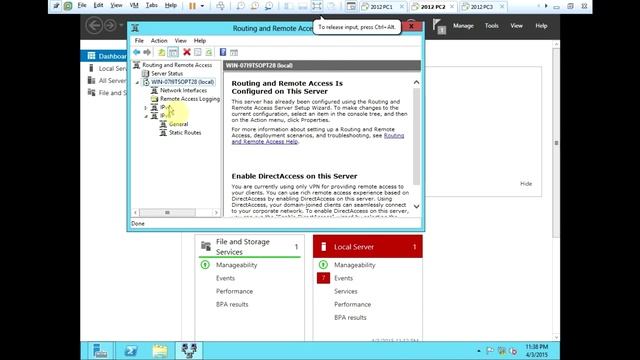Open the Help menu in Routing and Remote Access
The height and width of the screenshot is (360, 640).
200,41
